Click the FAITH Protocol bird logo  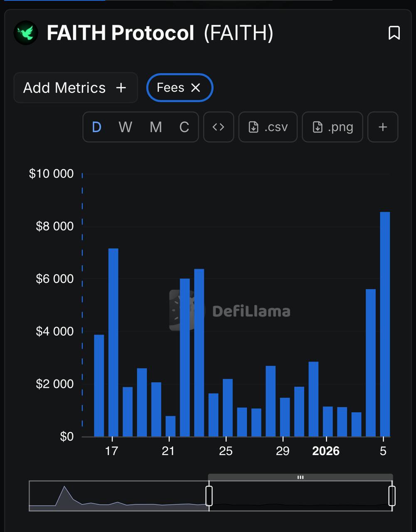click(x=26, y=33)
